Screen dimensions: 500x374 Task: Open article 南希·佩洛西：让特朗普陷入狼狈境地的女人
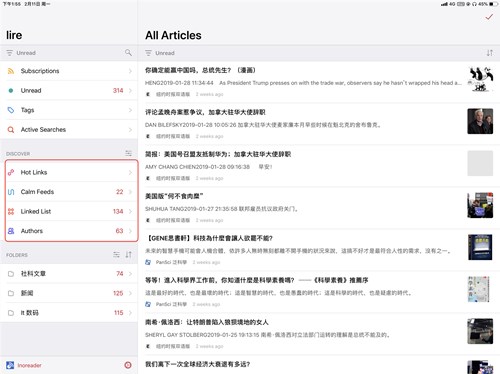pyautogui.click(x=319, y=334)
